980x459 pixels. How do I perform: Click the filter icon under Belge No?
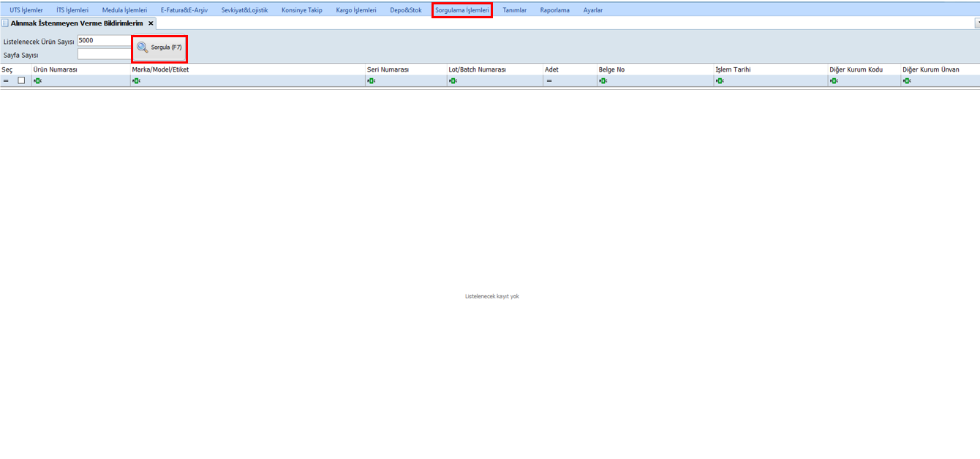click(603, 81)
